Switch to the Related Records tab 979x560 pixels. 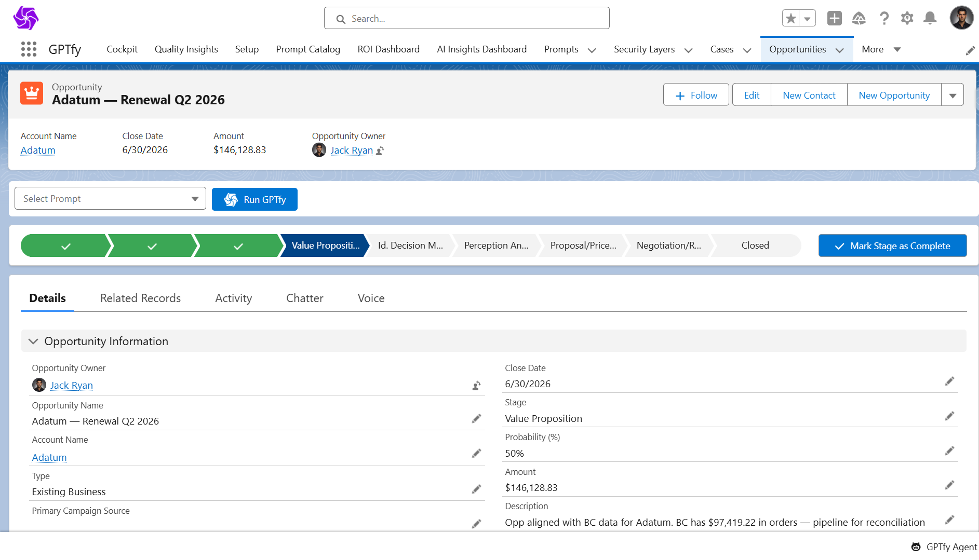click(140, 298)
